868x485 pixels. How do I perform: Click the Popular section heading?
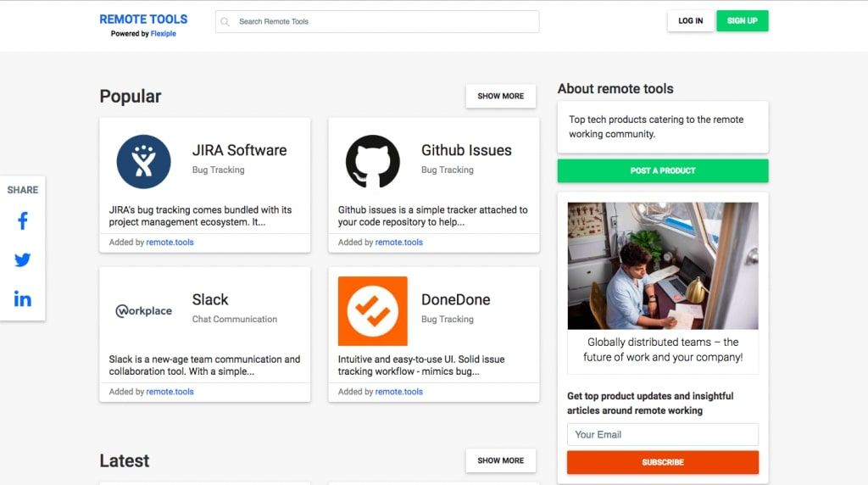click(x=131, y=97)
